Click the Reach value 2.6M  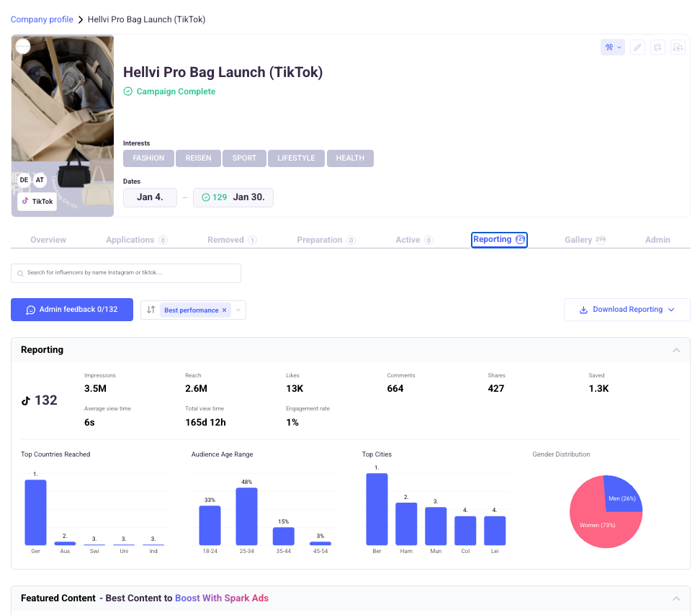196,389
